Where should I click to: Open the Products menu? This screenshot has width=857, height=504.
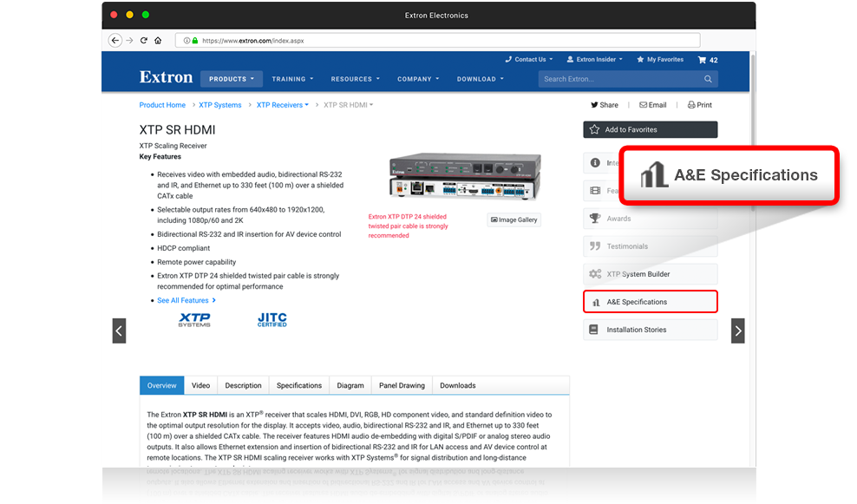click(x=232, y=79)
